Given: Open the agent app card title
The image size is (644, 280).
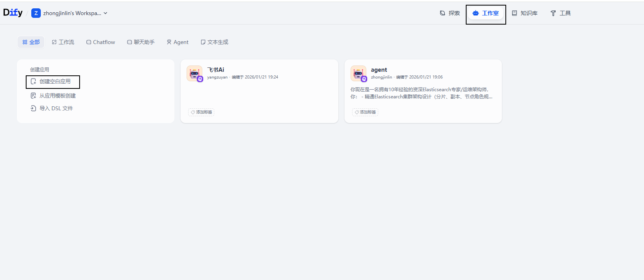Looking at the screenshot, I should pyautogui.click(x=379, y=70).
